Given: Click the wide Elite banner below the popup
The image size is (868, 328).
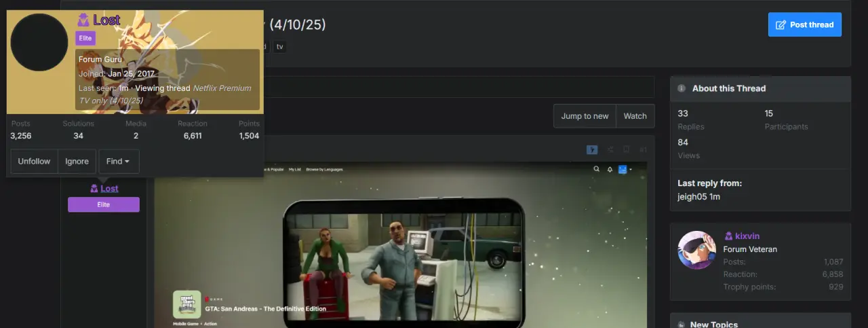Looking at the screenshot, I should (x=104, y=204).
